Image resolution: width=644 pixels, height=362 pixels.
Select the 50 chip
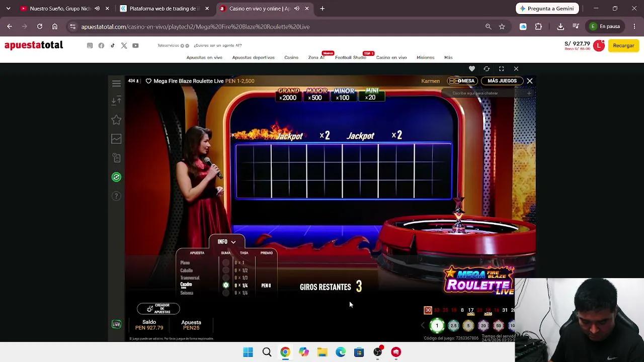(499, 326)
